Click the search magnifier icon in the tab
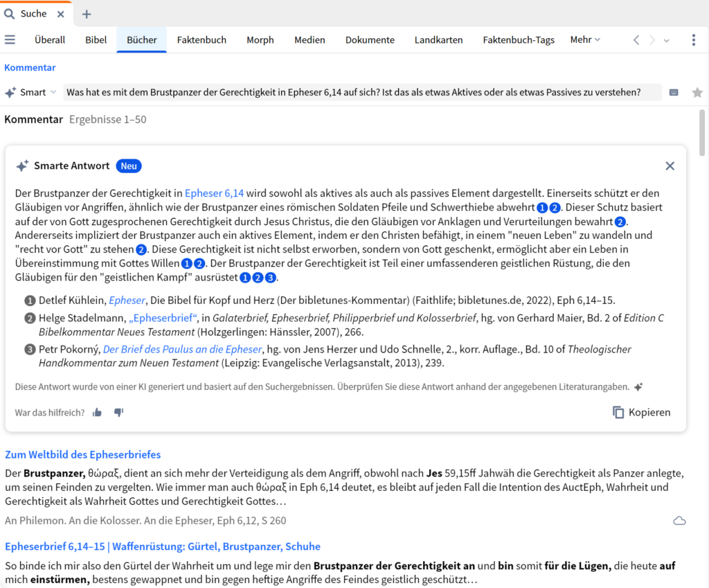The width and height of the screenshot is (709, 588). [10, 14]
